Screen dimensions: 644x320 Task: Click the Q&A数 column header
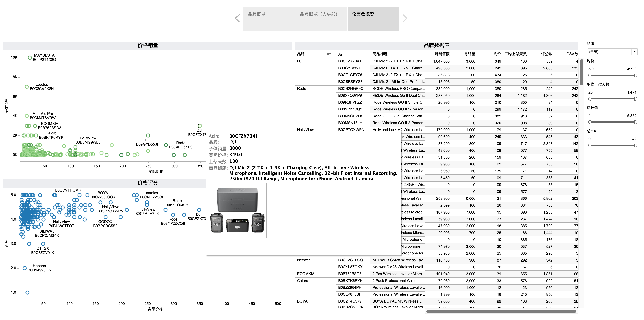pyautogui.click(x=572, y=54)
